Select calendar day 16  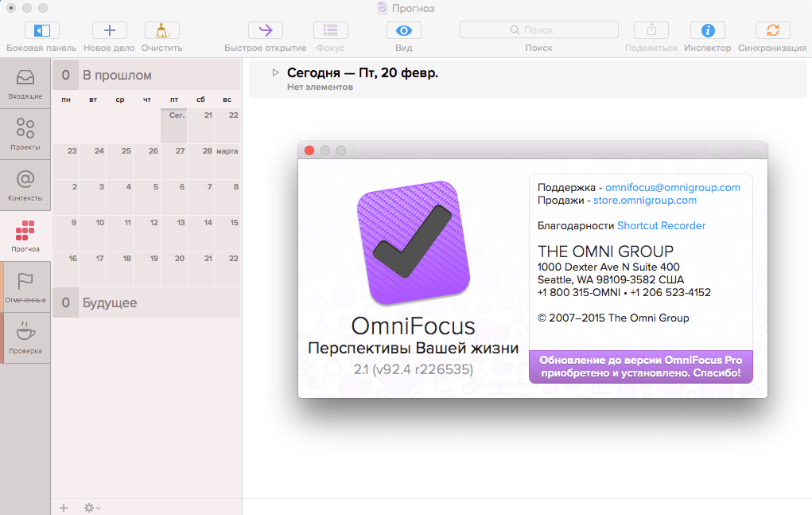coord(66,269)
